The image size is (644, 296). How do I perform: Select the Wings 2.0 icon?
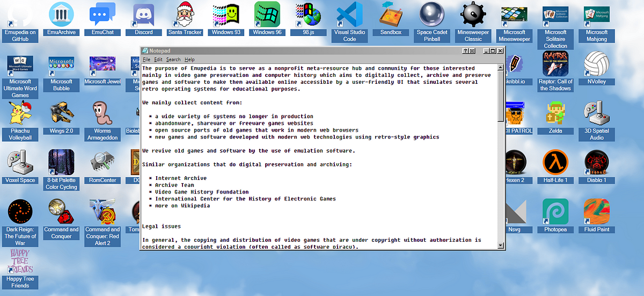[61, 118]
